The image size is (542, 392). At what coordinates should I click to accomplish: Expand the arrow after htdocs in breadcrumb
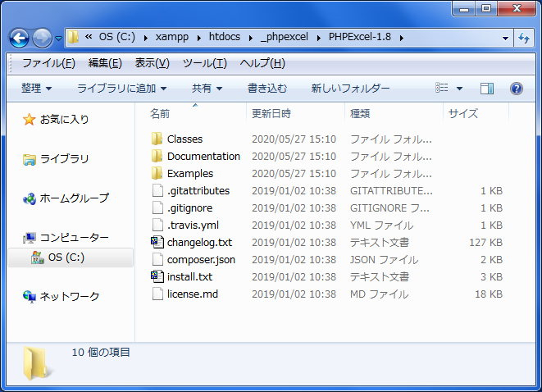(x=251, y=38)
